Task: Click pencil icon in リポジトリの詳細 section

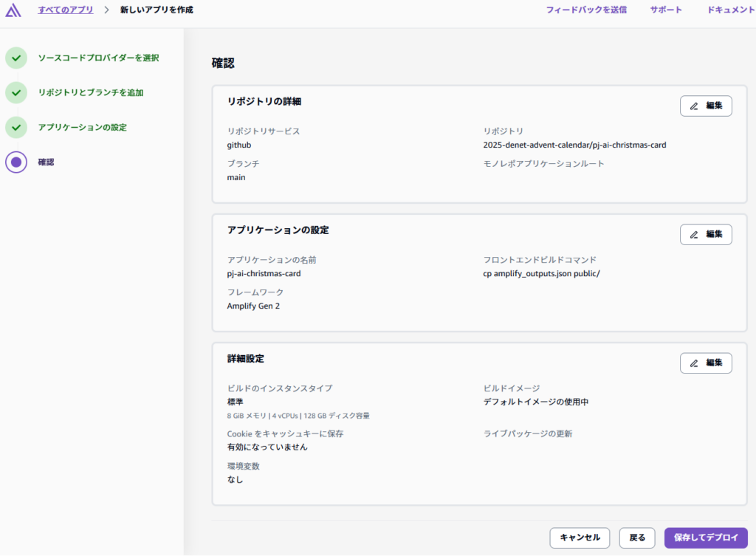Action: pos(694,106)
